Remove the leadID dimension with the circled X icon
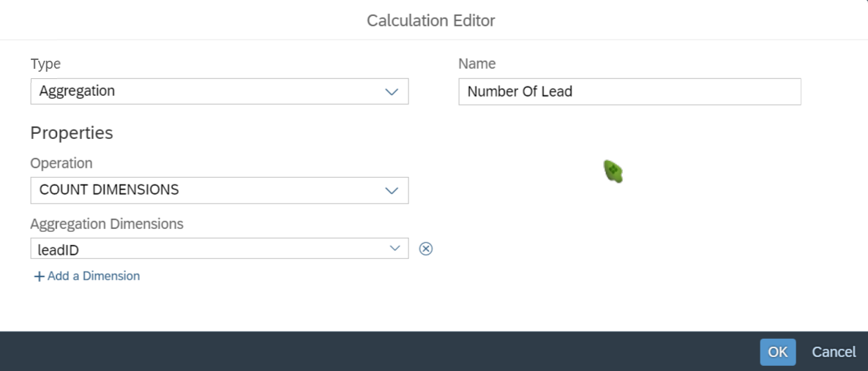 426,249
